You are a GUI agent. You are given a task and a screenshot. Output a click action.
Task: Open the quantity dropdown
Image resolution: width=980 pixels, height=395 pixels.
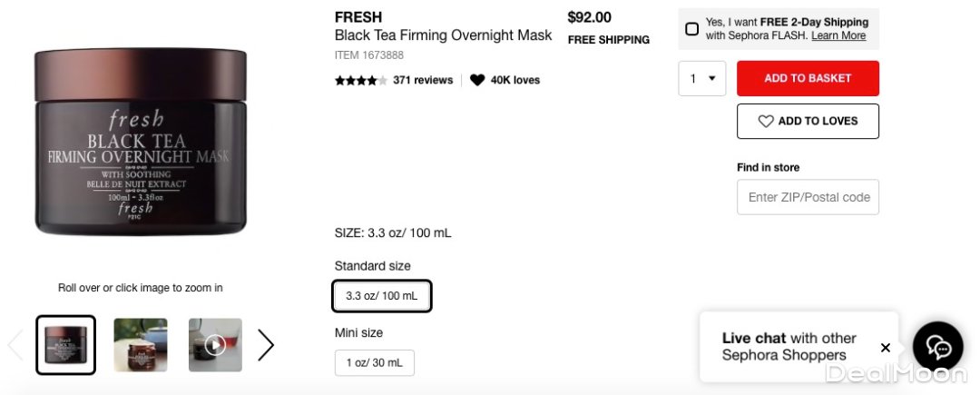(x=702, y=78)
